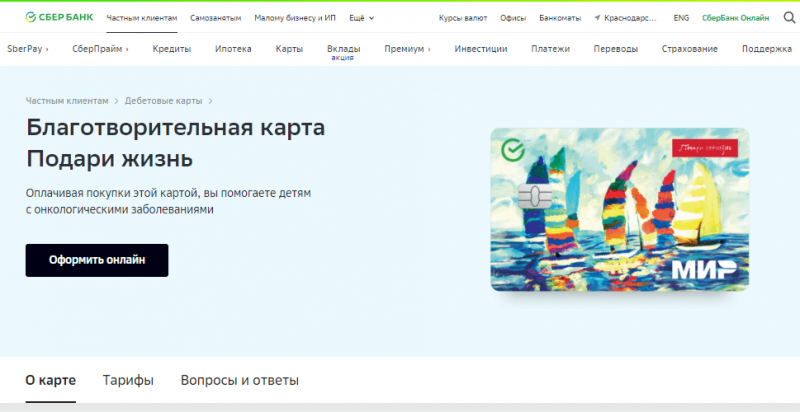Click description text about онкологическими заболеваниями
This screenshot has height=412, width=800.
point(168,201)
